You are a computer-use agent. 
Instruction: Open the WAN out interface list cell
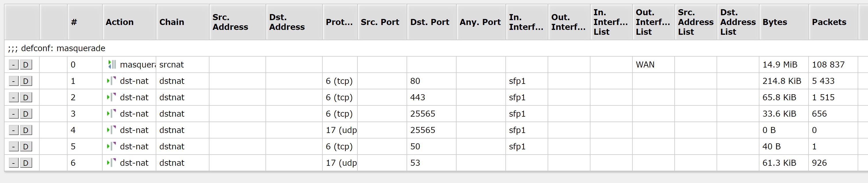coord(653,65)
